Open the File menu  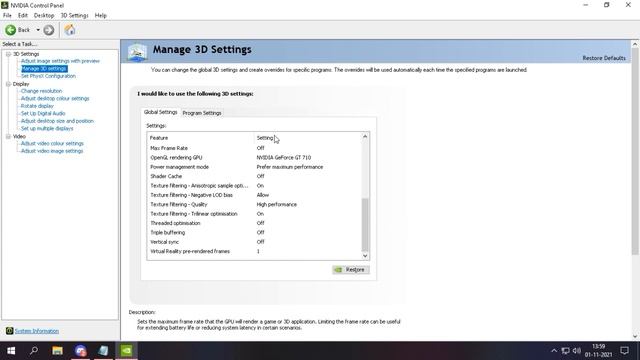pos(7,16)
